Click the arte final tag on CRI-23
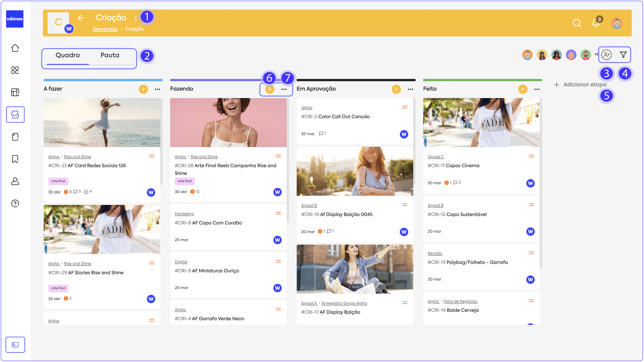Viewport: 644px width, 362px height. click(58, 181)
